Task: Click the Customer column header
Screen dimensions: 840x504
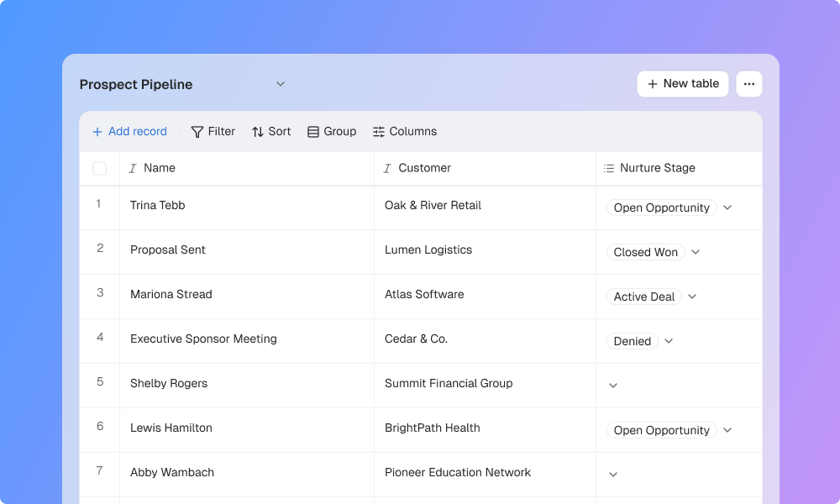Action: click(x=485, y=168)
